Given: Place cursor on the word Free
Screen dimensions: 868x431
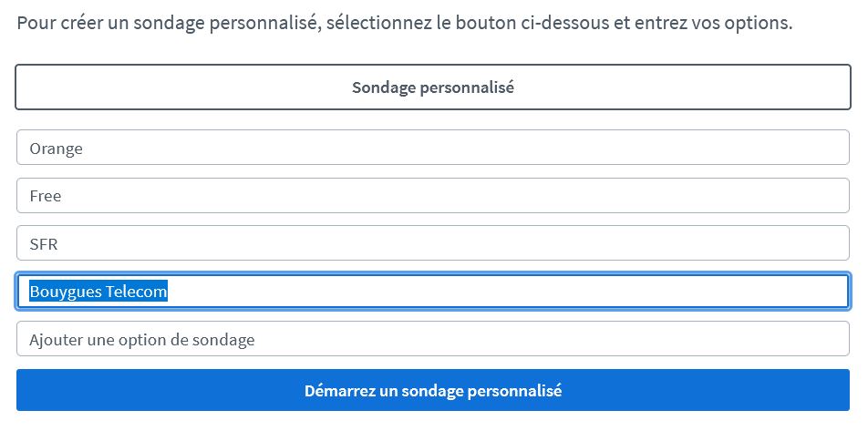Looking at the screenshot, I should click(46, 196).
